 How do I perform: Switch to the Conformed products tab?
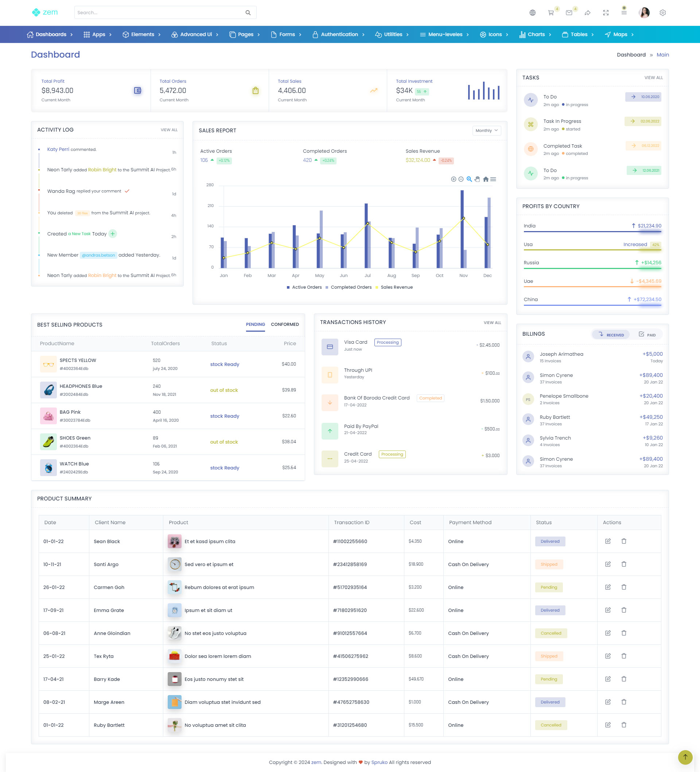tap(284, 324)
